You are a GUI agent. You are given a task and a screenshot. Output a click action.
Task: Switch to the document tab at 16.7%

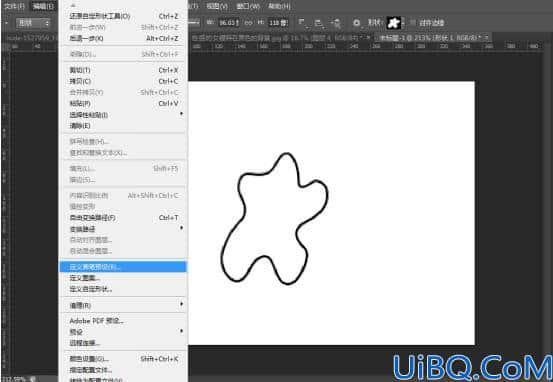(x=279, y=37)
